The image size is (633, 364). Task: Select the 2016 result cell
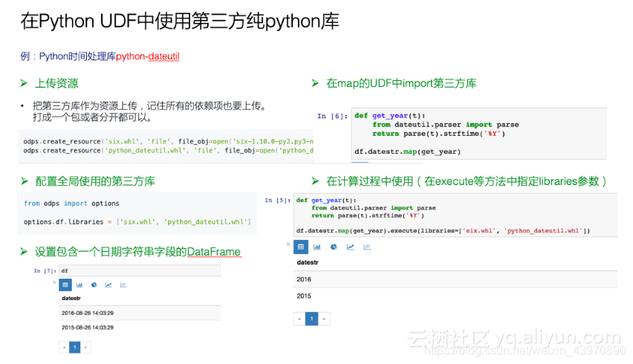[455, 279]
